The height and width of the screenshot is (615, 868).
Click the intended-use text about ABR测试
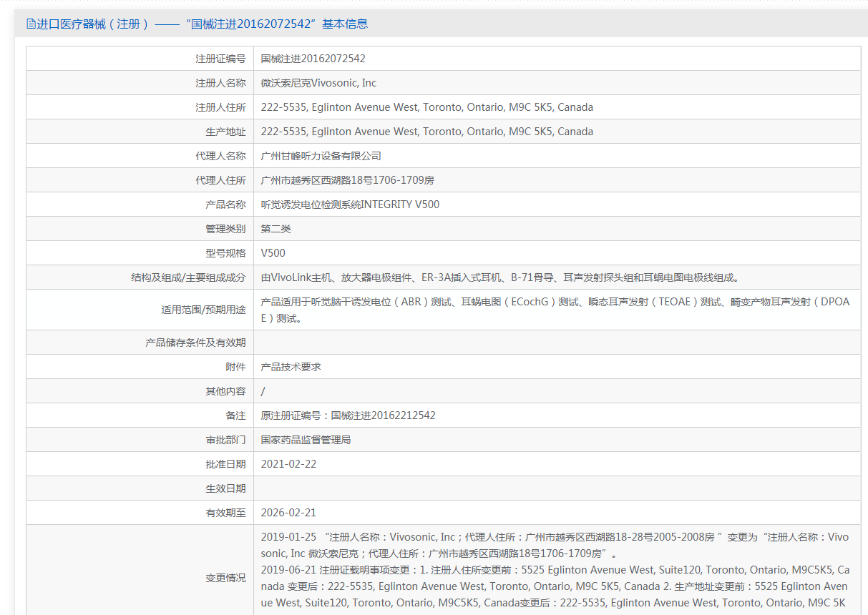pos(555,310)
